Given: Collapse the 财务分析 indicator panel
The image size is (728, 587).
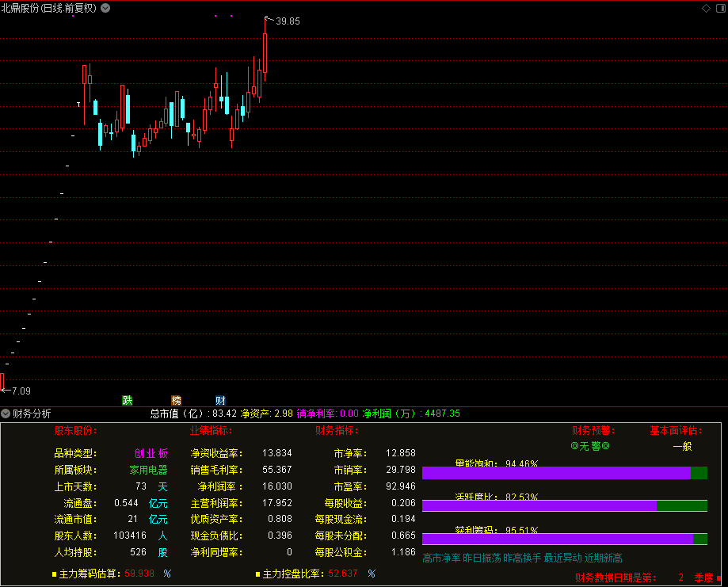Looking at the screenshot, I should tap(6, 414).
